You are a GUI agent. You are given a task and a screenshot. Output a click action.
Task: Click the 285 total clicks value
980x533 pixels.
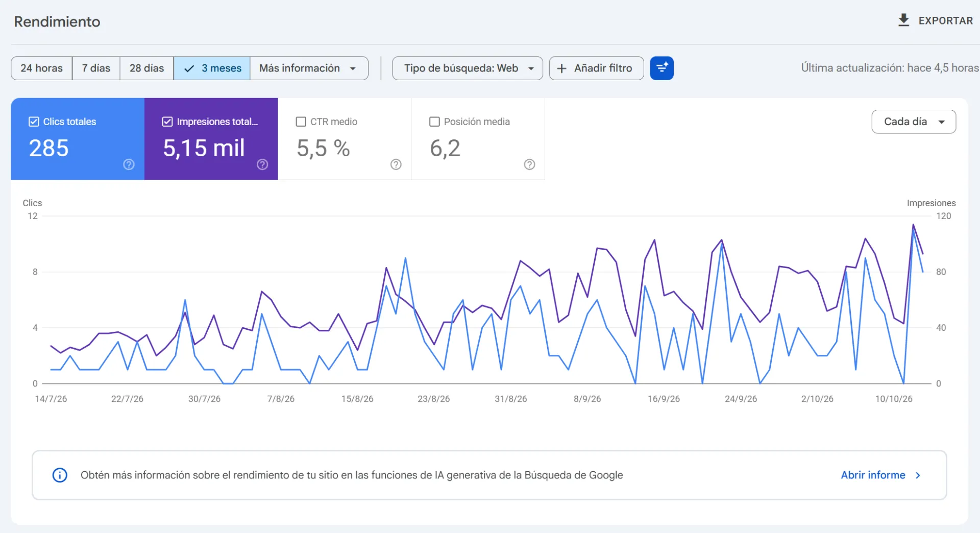48,148
